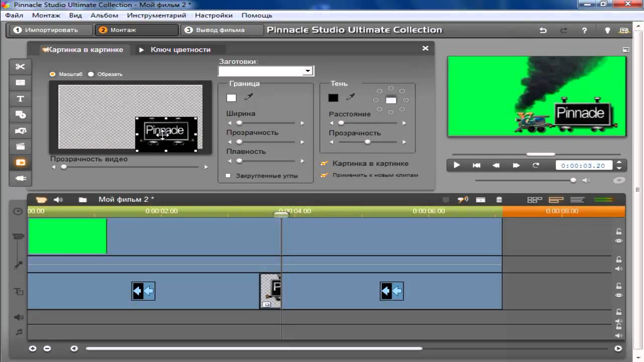644x362 pixels.
Task: Open the Файл menu
Action: click(15, 16)
